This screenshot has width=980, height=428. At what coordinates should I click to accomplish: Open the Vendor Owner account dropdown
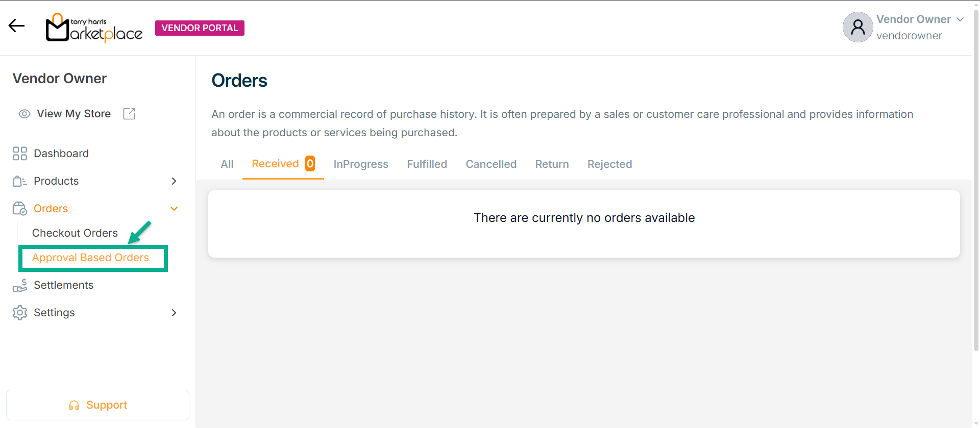[x=960, y=19]
